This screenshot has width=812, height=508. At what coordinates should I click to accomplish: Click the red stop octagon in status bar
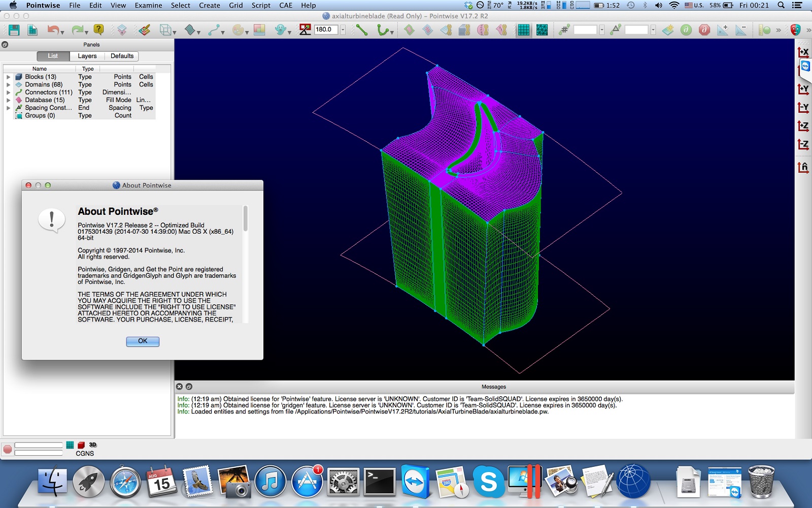click(8, 449)
